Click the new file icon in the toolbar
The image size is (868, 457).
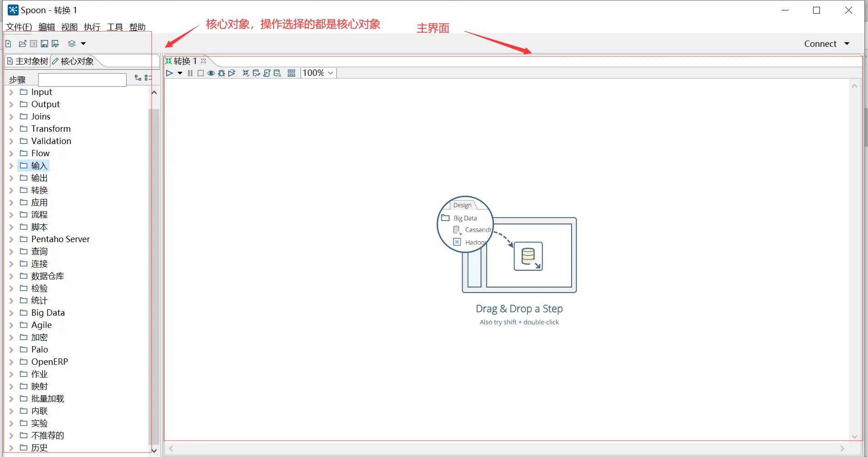[x=9, y=44]
